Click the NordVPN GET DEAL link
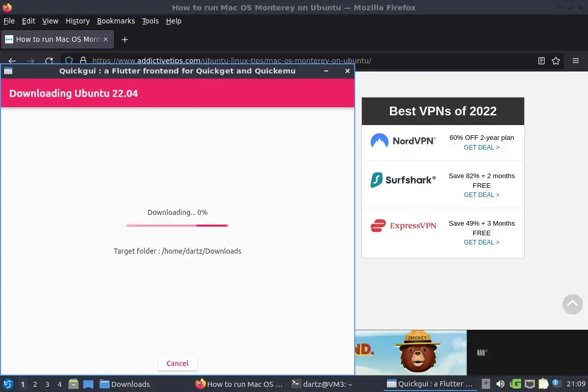Image resolution: width=588 pixels, height=392 pixels. tap(481, 148)
